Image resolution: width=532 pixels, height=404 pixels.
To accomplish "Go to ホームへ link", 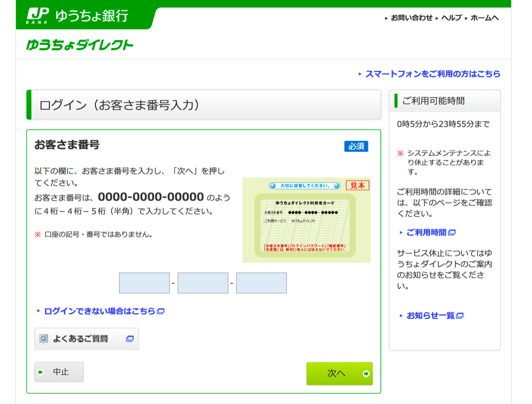I will (x=484, y=18).
